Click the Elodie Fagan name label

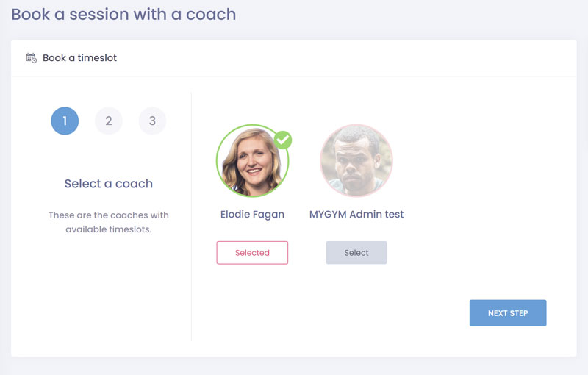[252, 215]
